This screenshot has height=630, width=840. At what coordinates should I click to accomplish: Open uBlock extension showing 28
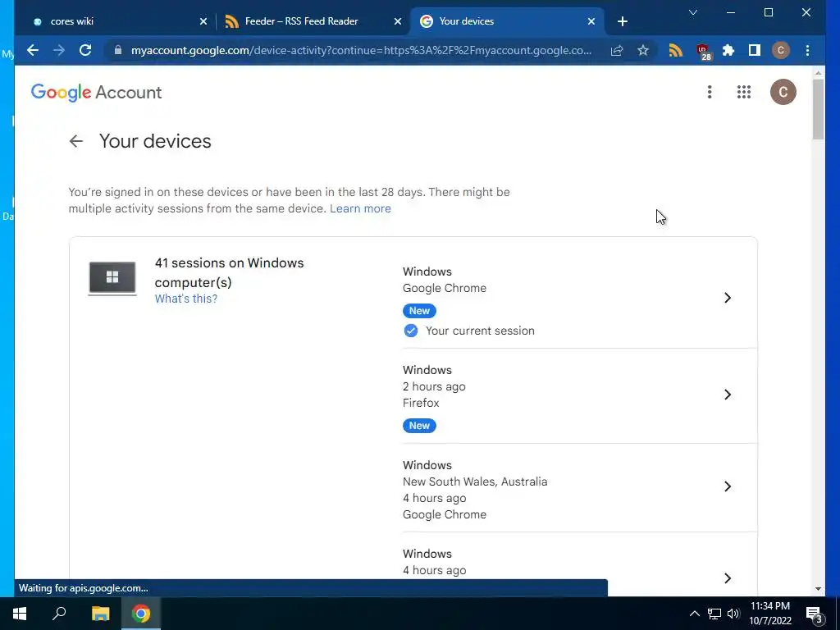(x=703, y=52)
